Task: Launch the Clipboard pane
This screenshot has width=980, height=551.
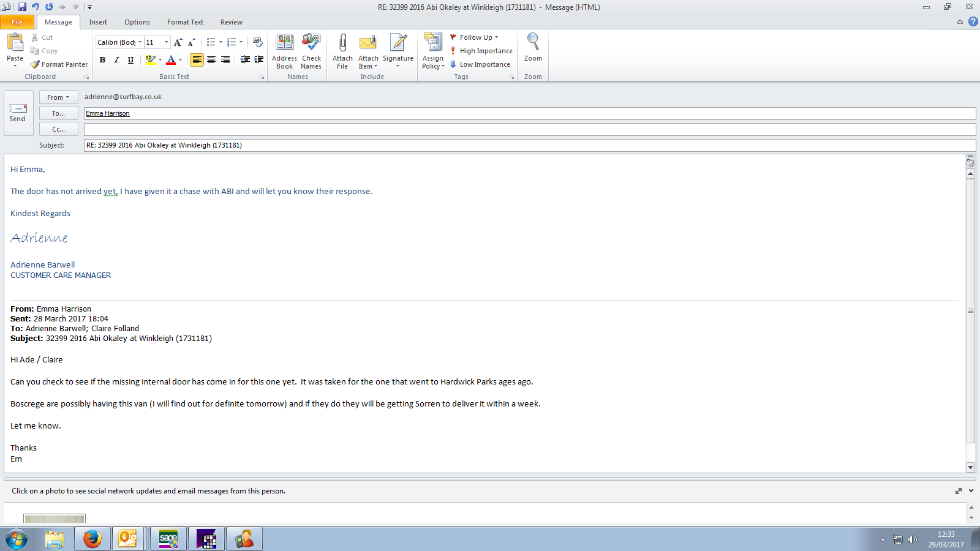Action: coord(86,77)
